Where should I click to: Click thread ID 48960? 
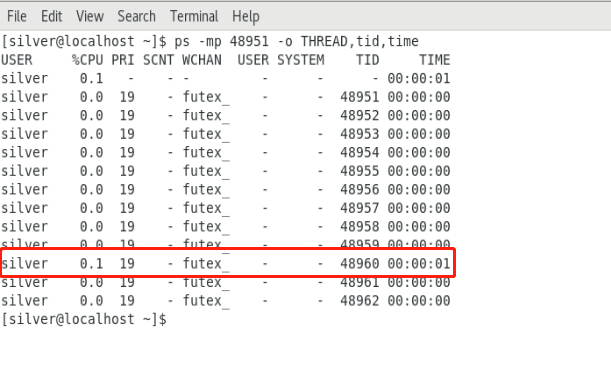click(x=360, y=264)
